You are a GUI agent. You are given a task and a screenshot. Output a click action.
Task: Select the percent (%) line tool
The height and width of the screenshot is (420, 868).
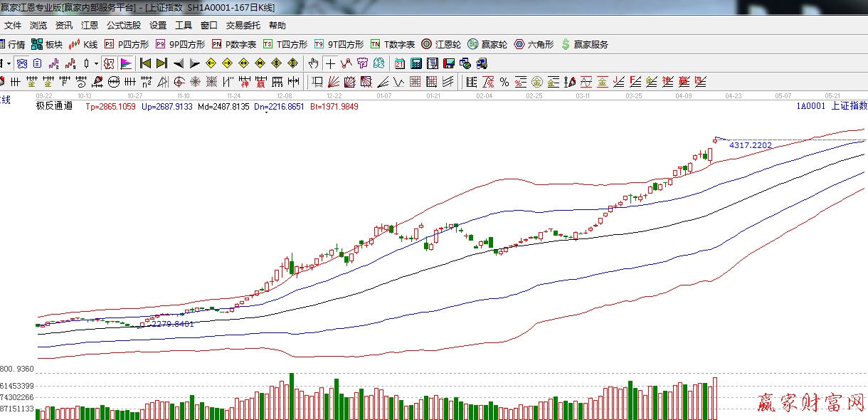click(x=504, y=82)
